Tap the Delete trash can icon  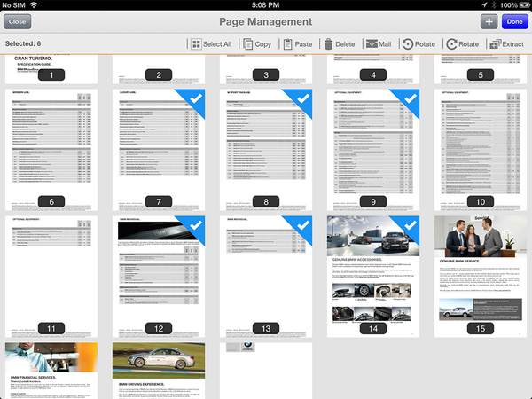328,44
